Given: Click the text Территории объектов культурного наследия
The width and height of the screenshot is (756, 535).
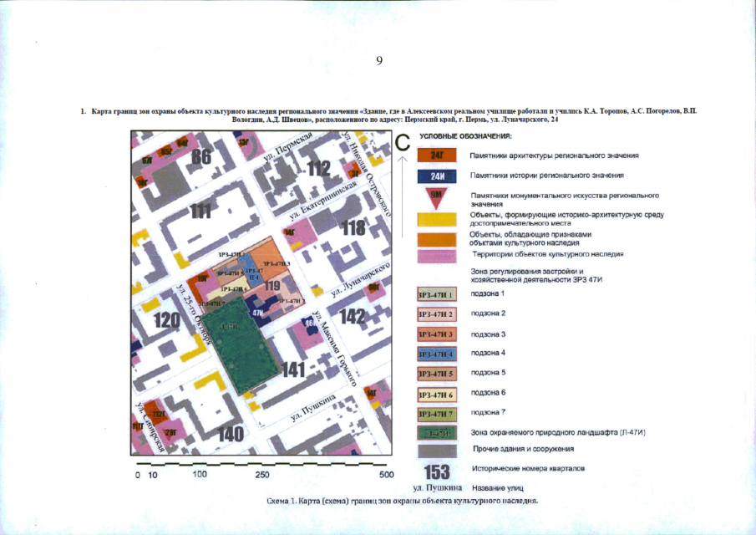Looking at the screenshot, I should pyautogui.click(x=548, y=254).
